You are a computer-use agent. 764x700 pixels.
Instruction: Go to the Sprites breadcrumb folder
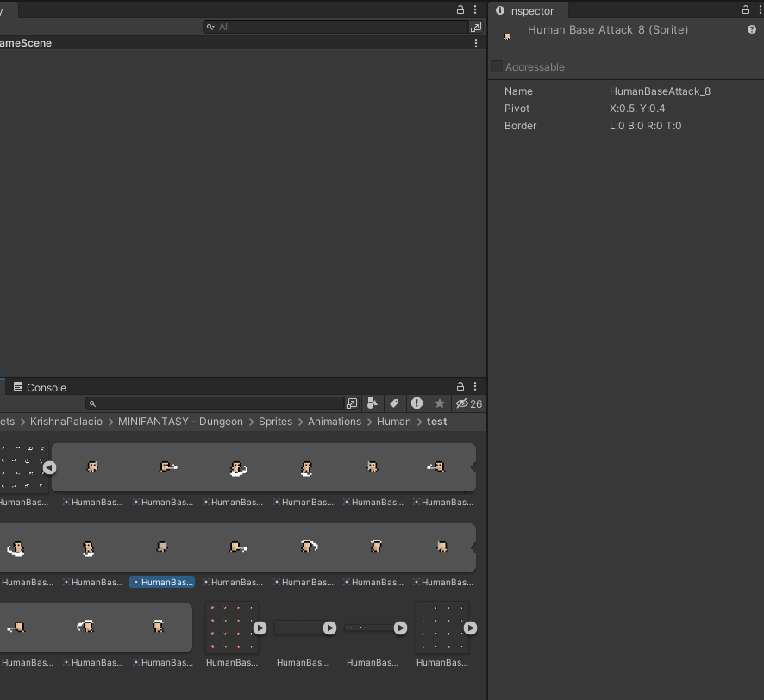coord(275,422)
